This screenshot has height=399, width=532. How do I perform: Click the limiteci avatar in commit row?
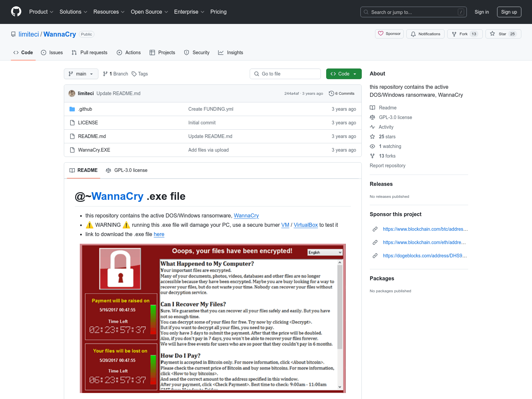(x=72, y=93)
